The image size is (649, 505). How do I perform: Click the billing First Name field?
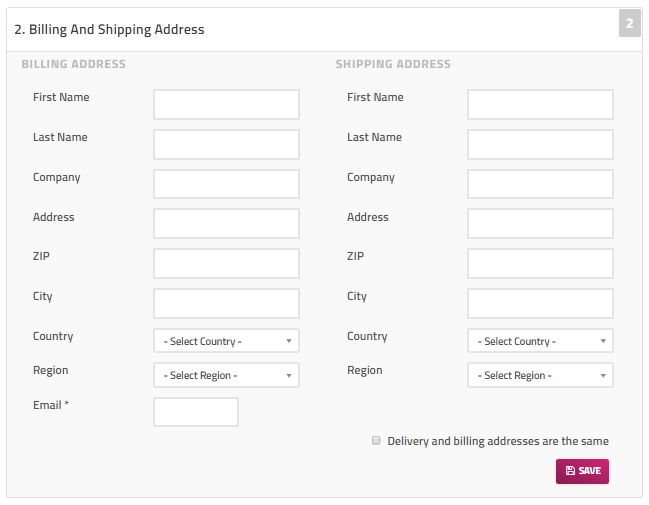pos(226,104)
